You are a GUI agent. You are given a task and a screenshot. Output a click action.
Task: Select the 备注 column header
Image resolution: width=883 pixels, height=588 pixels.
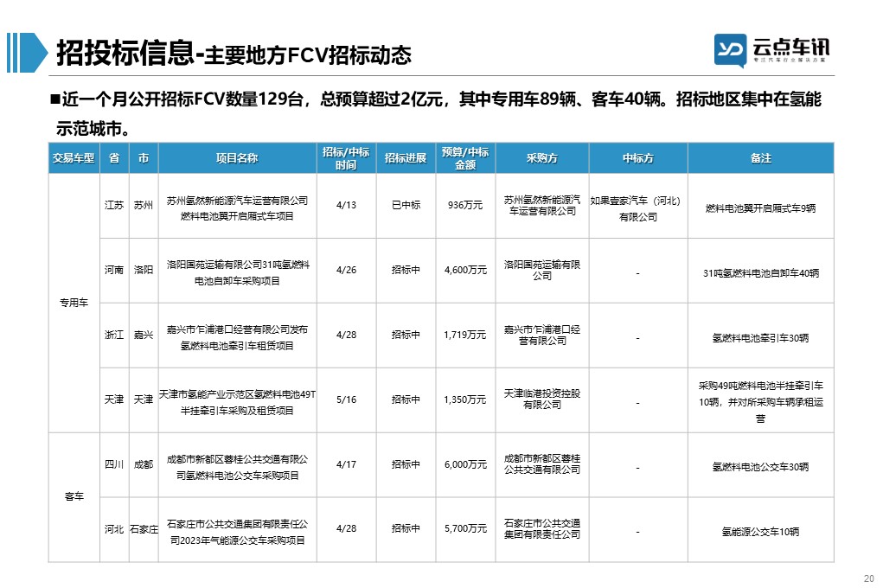coord(760,158)
